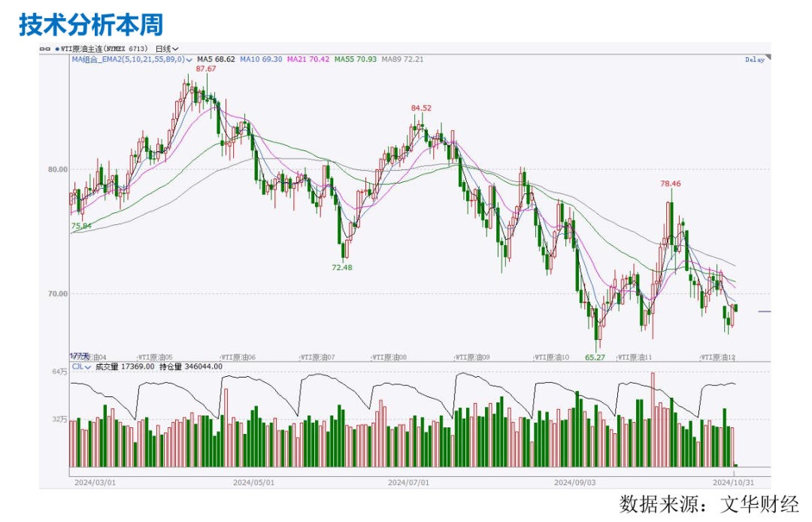Select the MA55 70.93 legend label
Screen dimensions: 812x522
click(x=356, y=59)
